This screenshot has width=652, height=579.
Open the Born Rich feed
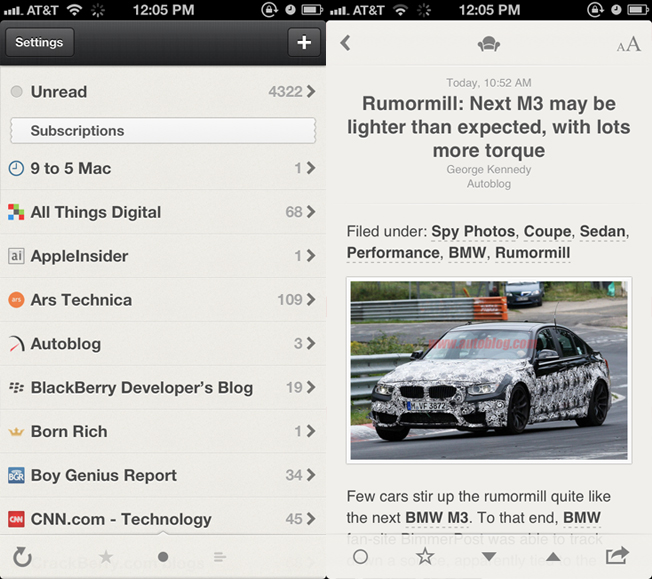(x=163, y=431)
